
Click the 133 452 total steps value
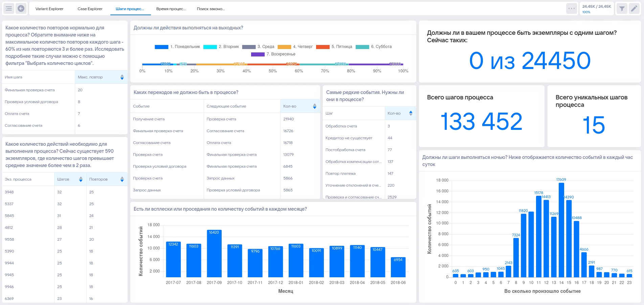(x=482, y=121)
